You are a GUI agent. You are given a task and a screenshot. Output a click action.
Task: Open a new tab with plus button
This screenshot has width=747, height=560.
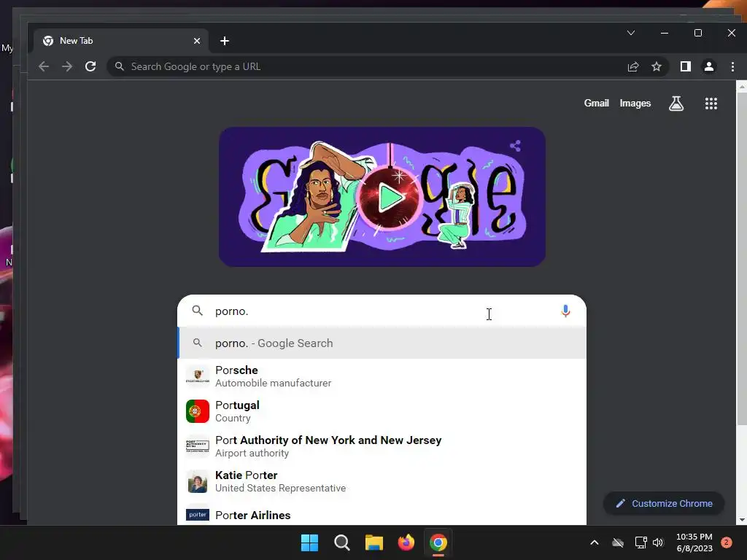pos(225,41)
